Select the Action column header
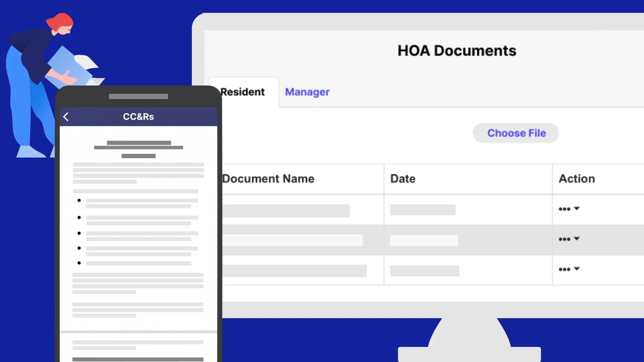 coord(577,179)
